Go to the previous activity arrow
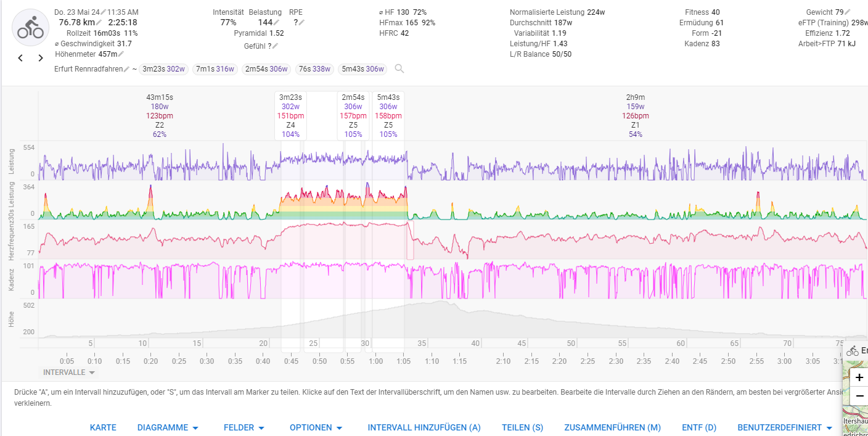 coord(20,58)
